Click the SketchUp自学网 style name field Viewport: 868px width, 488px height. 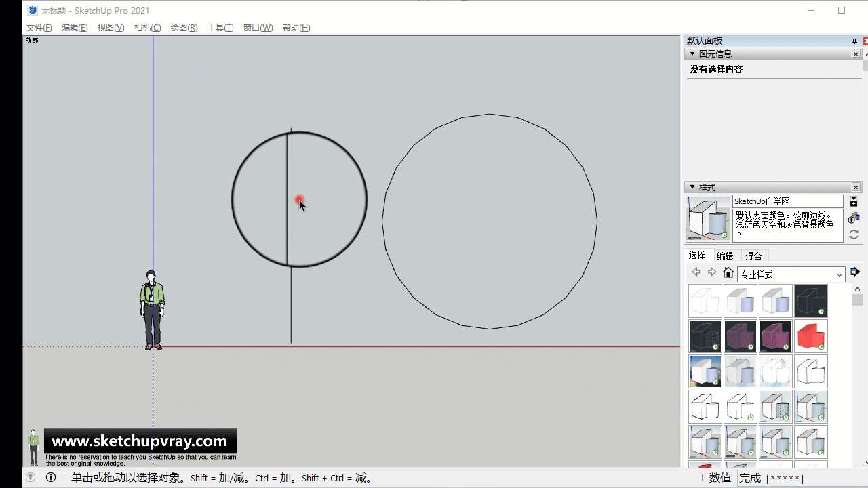pyautogui.click(x=787, y=201)
